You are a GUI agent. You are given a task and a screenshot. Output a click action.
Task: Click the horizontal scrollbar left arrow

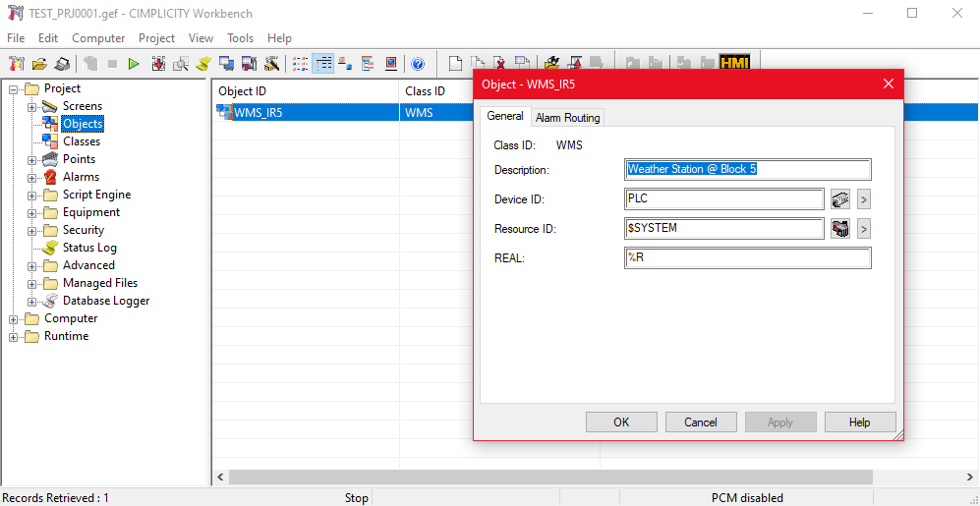[x=220, y=478]
